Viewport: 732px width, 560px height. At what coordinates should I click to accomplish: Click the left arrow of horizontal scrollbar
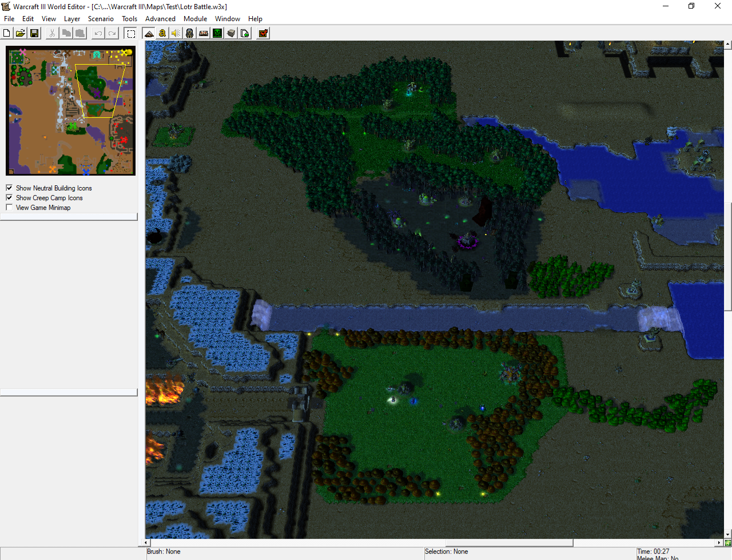click(146, 542)
